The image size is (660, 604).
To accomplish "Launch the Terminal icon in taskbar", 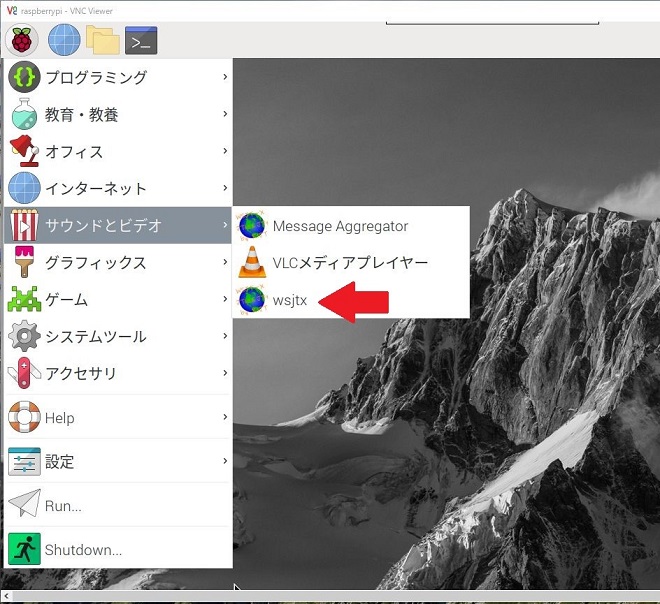I will pyautogui.click(x=141, y=40).
